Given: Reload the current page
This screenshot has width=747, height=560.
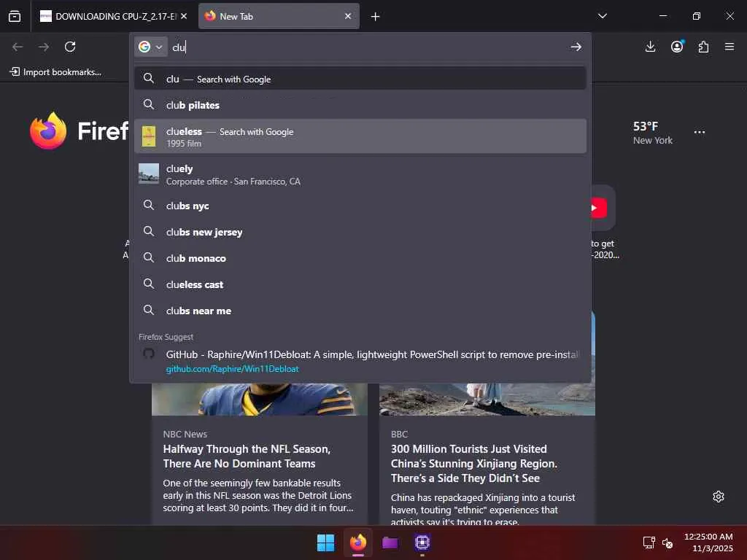Looking at the screenshot, I should 70,47.
